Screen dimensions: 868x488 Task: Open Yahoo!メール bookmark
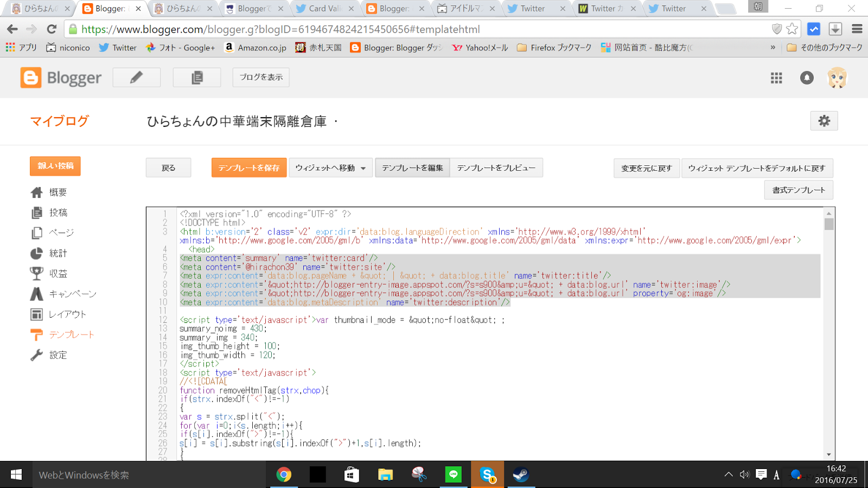click(x=480, y=47)
